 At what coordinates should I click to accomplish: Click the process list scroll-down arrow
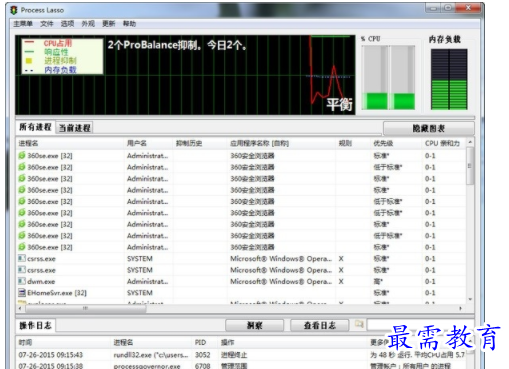point(470,299)
